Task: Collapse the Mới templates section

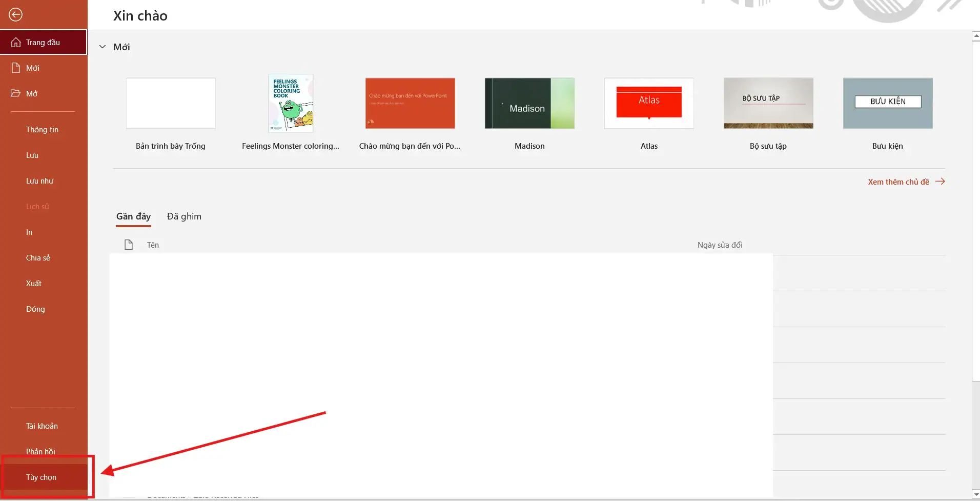Action: point(102,46)
